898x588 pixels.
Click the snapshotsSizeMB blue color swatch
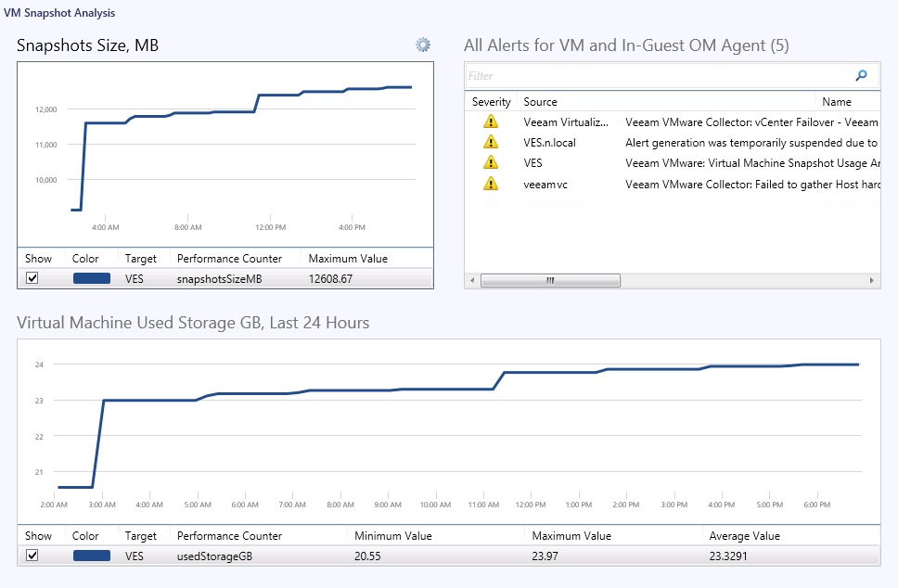pyautogui.click(x=91, y=277)
